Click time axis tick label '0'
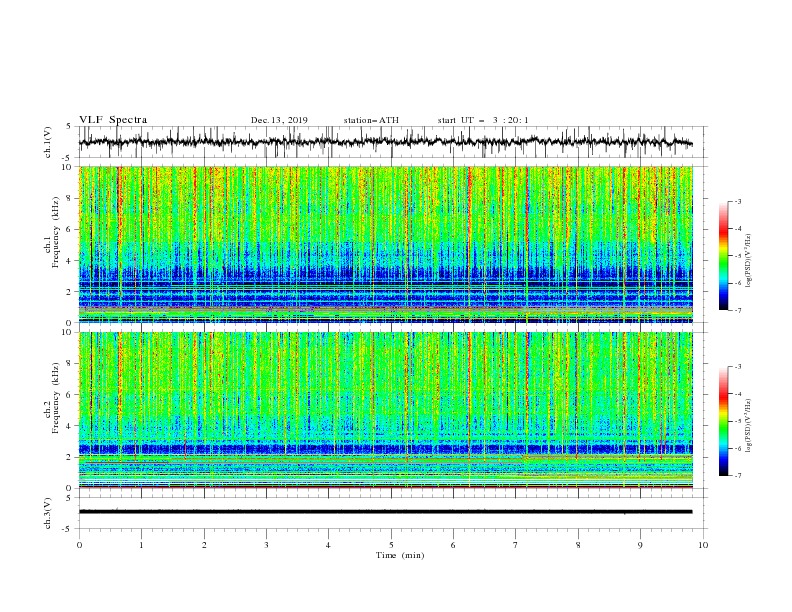The height and width of the screenshot is (612, 792). [79, 545]
